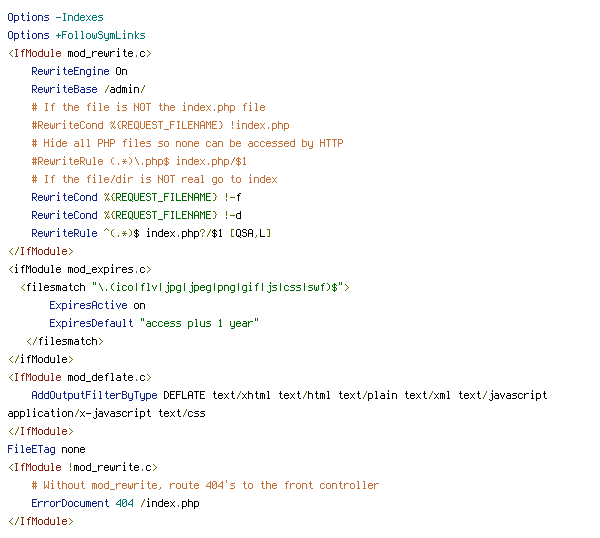Screen dimensions: 600x538
Task: Click the commented RewriteCond !index.php line
Action: coord(160,126)
